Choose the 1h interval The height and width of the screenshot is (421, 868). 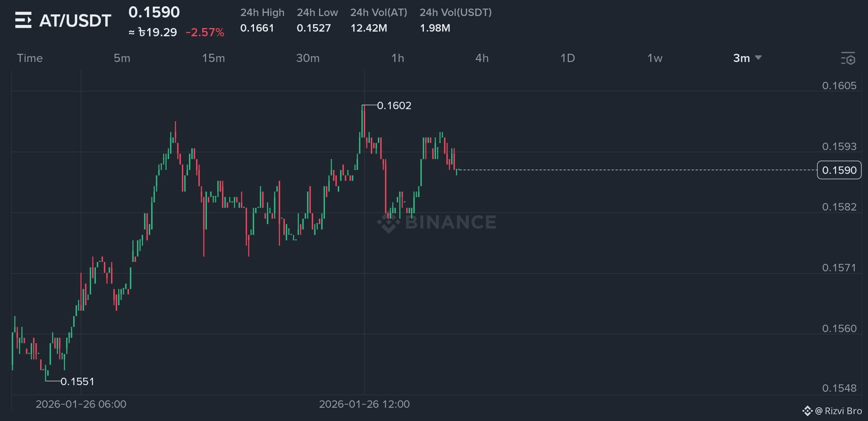tap(398, 58)
